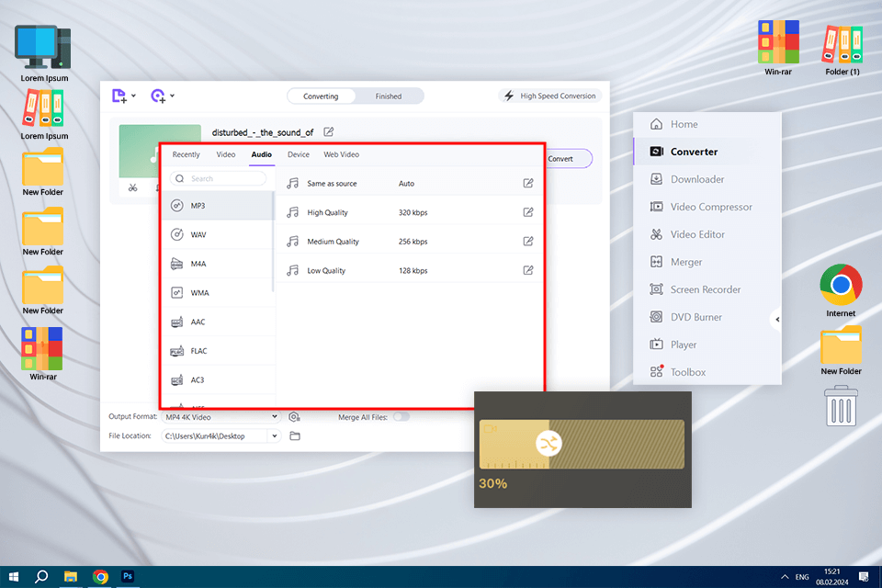The image size is (882, 588).
Task: Edit the Low Quality preset
Action: pos(528,270)
